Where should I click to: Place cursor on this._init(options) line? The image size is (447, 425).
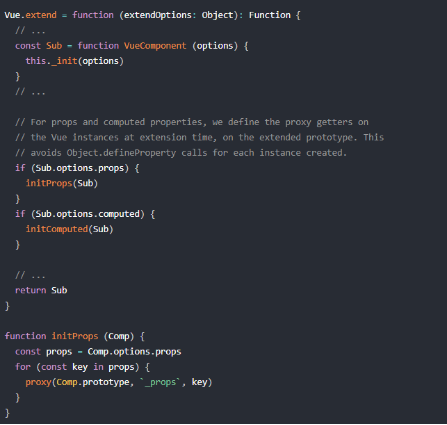(75, 61)
